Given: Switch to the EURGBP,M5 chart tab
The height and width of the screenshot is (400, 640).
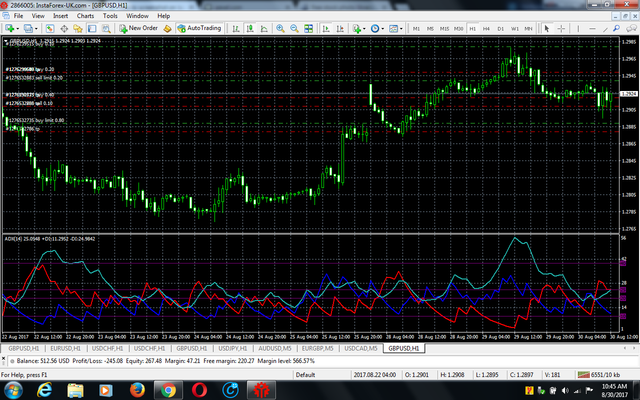Looking at the screenshot, I should (x=318, y=348).
